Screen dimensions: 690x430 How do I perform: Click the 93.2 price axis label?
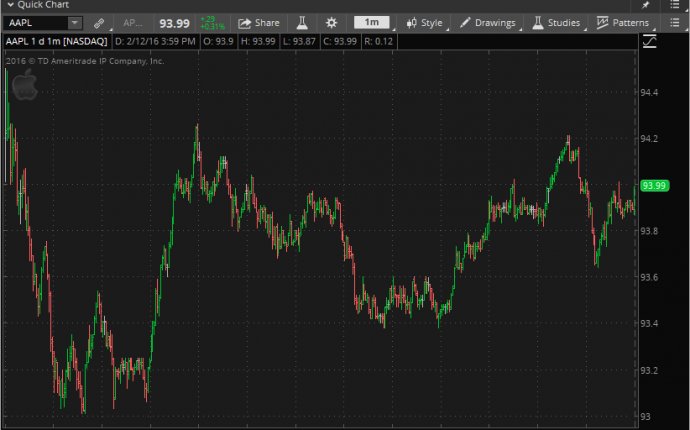(x=649, y=371)
